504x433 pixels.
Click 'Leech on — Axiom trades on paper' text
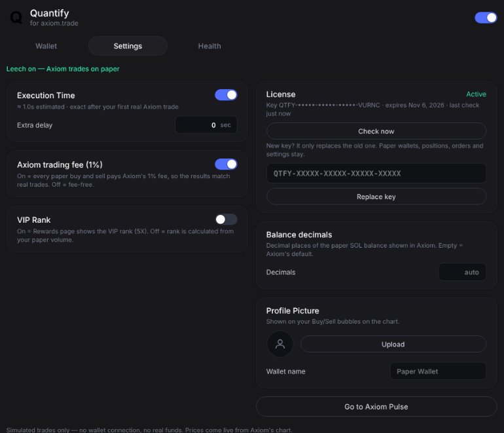pyautogui.click(x=63, y=69)
